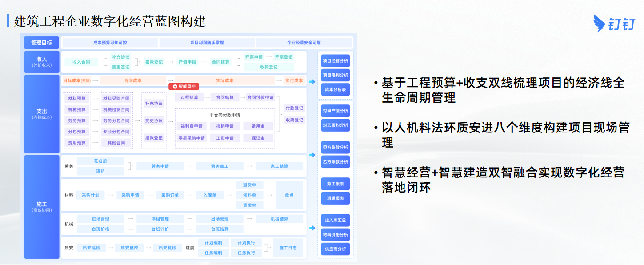
Task: Click the 收入合同 box
Action: click(x=81, y=62)
